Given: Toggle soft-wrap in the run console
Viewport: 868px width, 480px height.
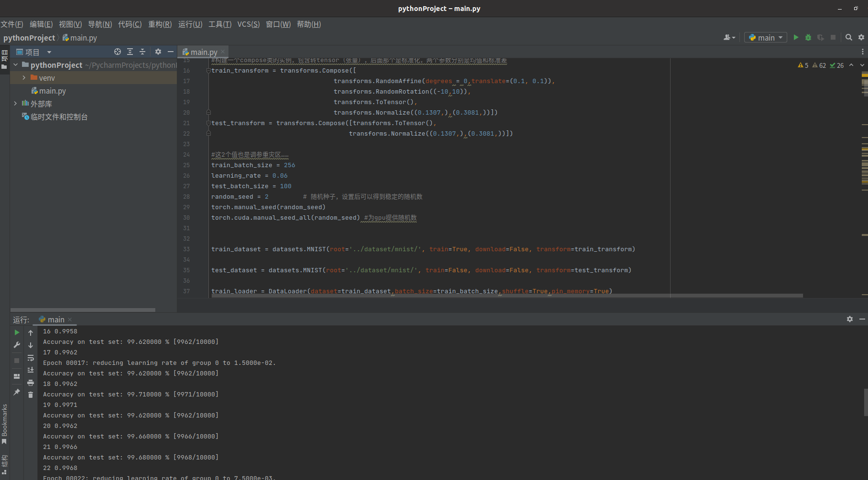Looking at the screenshot, I should [31, 359].
